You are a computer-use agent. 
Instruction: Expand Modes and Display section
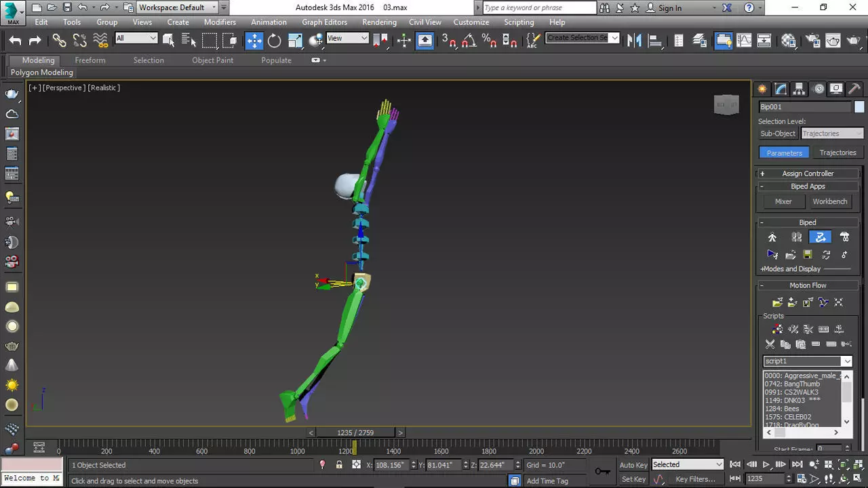(791, 269)
